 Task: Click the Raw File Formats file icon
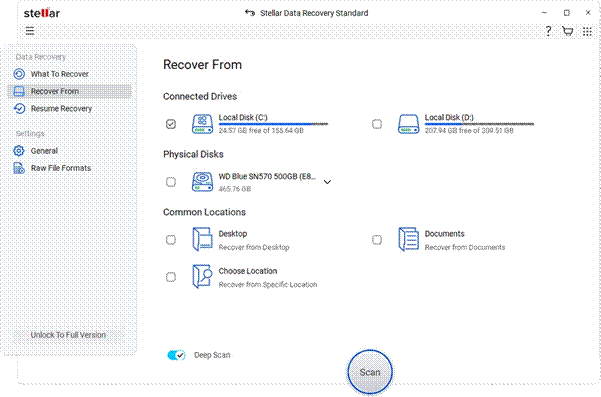pyautogui.click(x=19, y=168)
